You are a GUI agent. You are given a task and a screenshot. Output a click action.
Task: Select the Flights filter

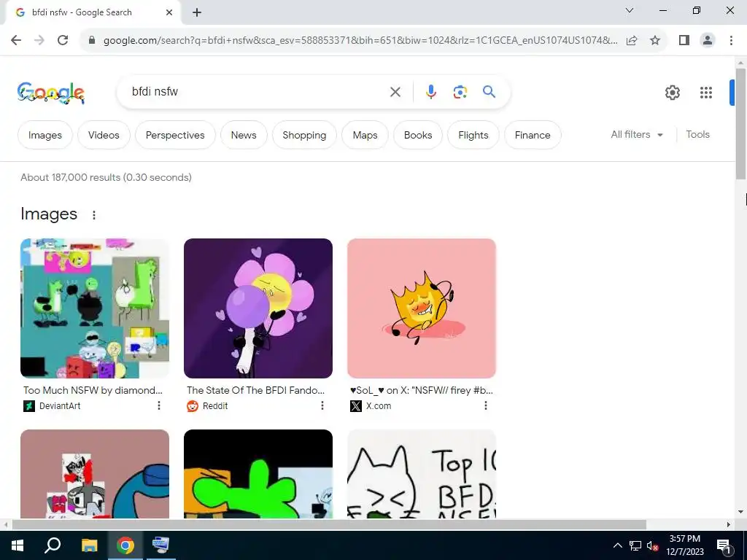(473, 135)
